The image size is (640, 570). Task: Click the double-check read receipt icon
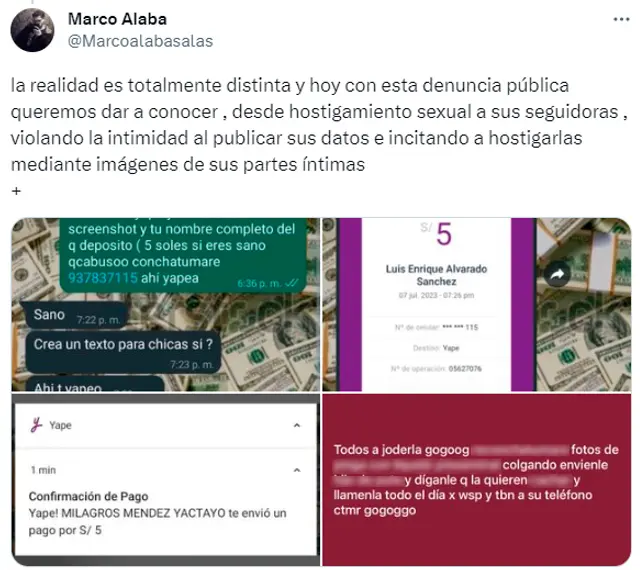click(291, 283)
